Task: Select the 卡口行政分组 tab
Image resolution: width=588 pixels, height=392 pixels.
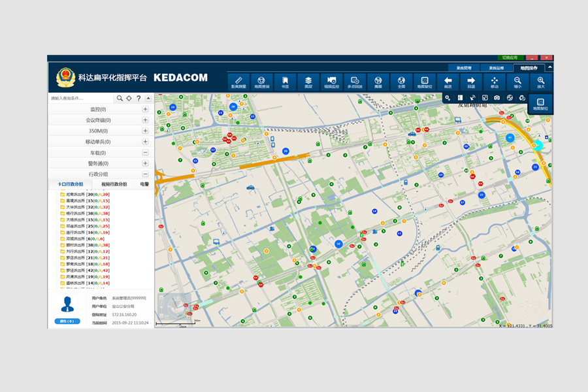Action: (x=70, y=184)
